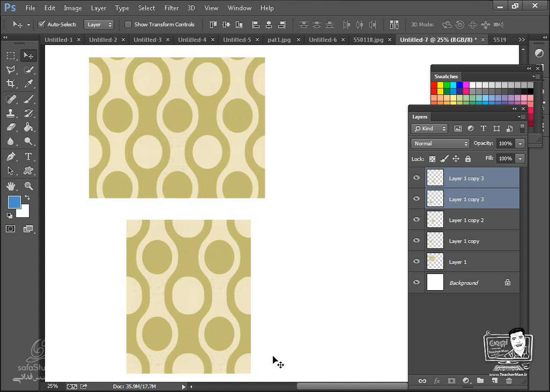Screen dimensions: 550x392
Task: Open the Select menu
Action: pyautogui.click(x=147, y=8)
